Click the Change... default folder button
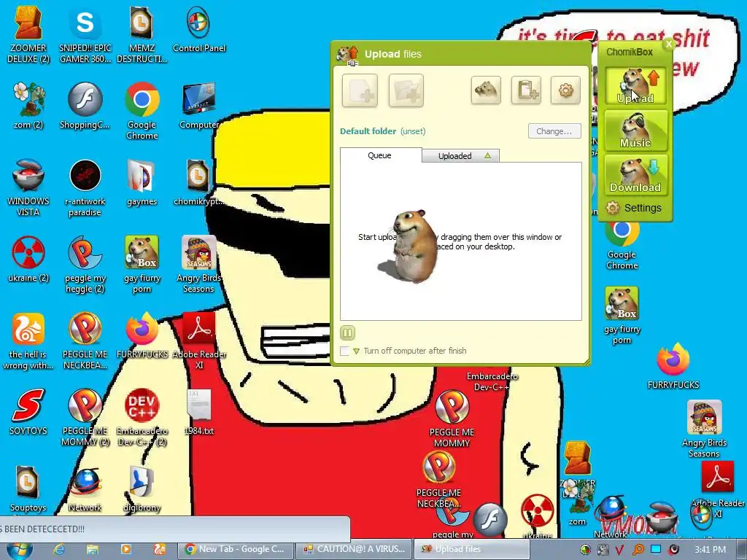The width and height of the screenshot is (747, 560). (554, 131)
